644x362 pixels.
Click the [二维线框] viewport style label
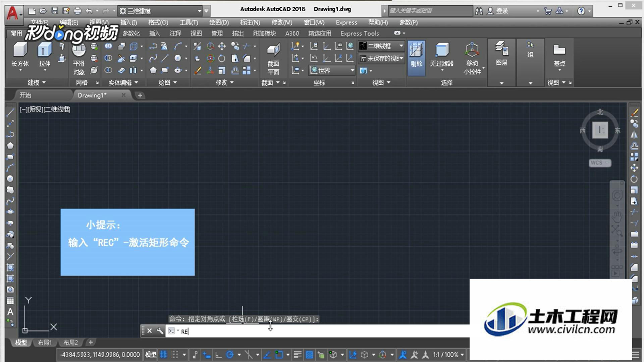(x=57, y=109)
